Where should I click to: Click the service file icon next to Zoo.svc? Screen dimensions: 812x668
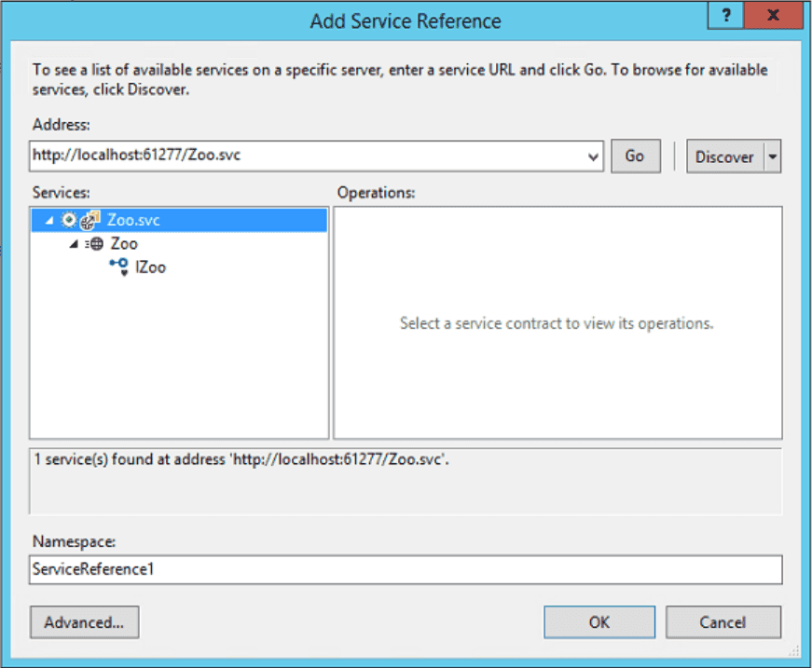pos(89,220)
